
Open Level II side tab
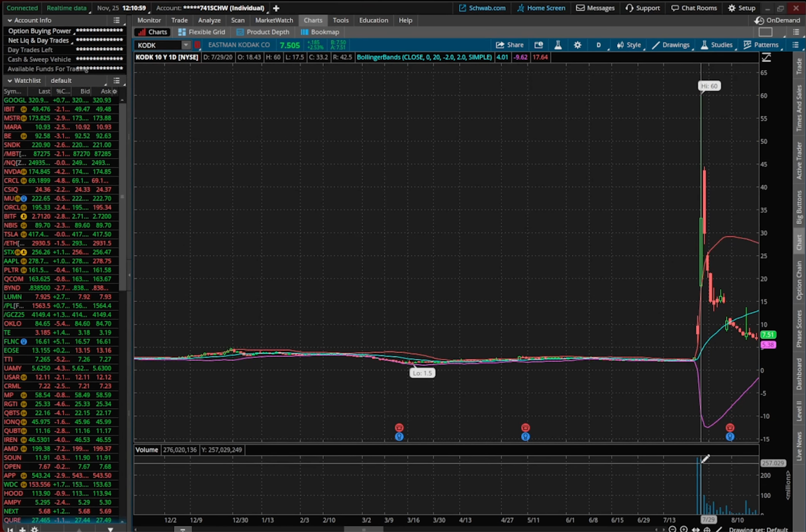799,411
